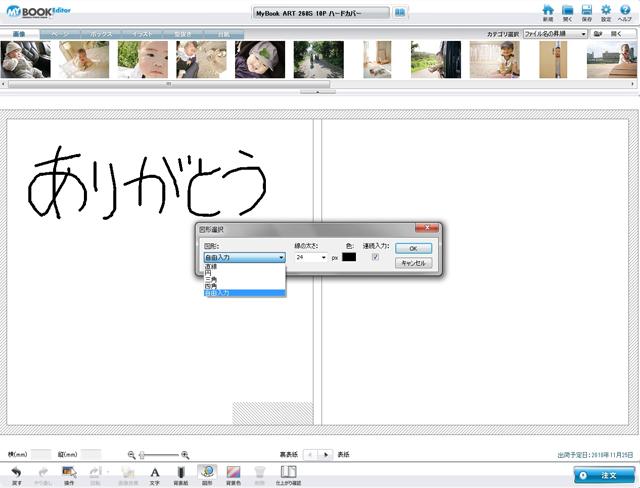Click the rotate tool's small dropdown arrow
This screenshot has width=640, height=488.
tap(108, 472)
